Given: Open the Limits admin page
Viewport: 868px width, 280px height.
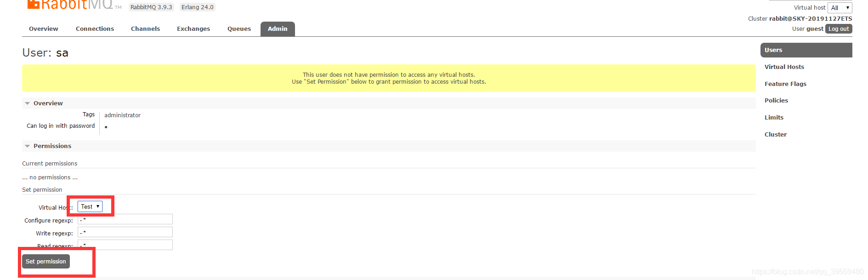Looking at the screenshot, I should click(774, 117).
